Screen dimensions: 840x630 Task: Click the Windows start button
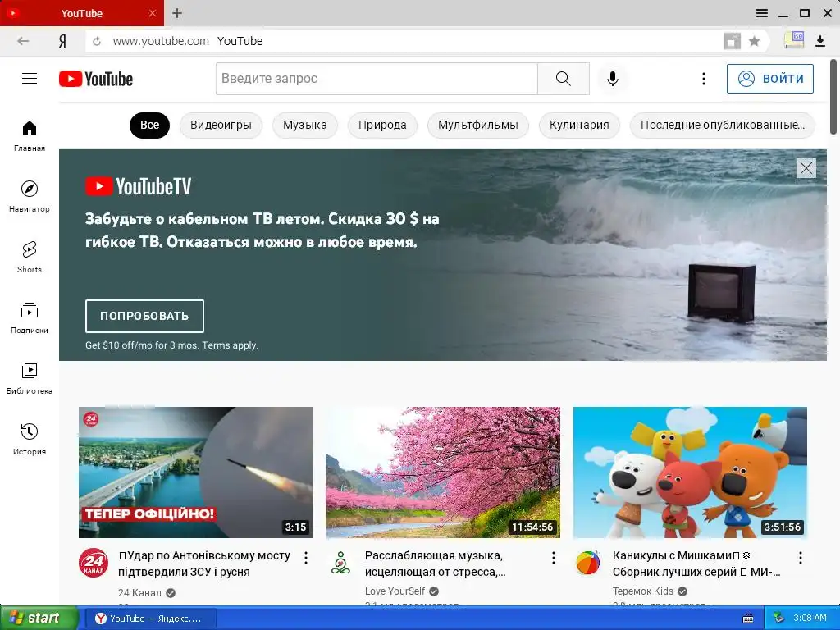[39, 619]
